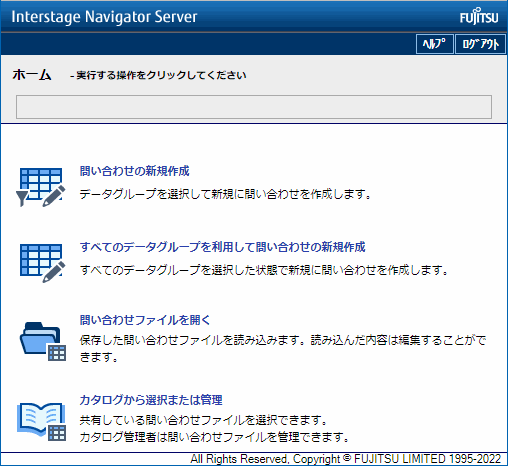508x466 pixels.
Task: Open the 問い合わせファイルを開く link
Action: pyautogui.click(x=145, y=320)
